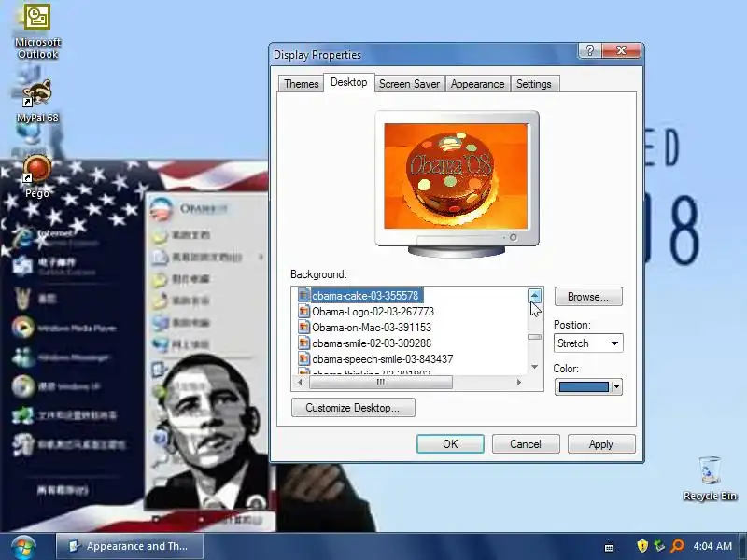
Task: Open the Recycle Bin on the desktop
Action: (710, 479)
